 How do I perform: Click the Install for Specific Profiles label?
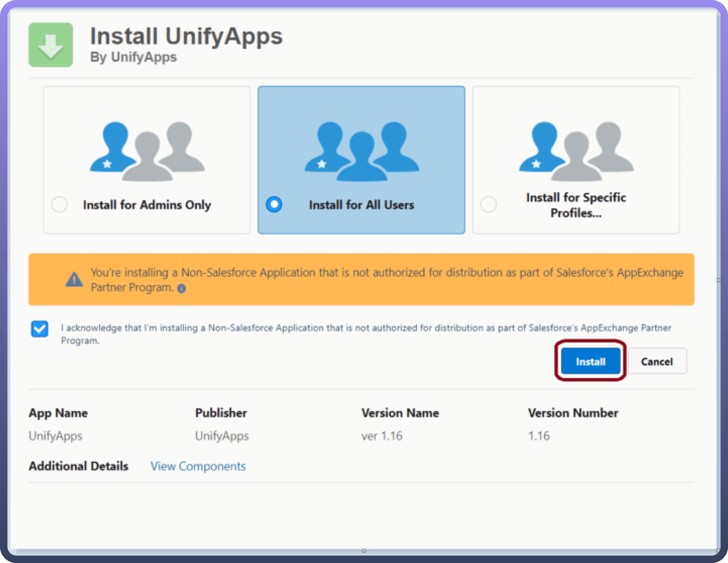coord(576,205)
